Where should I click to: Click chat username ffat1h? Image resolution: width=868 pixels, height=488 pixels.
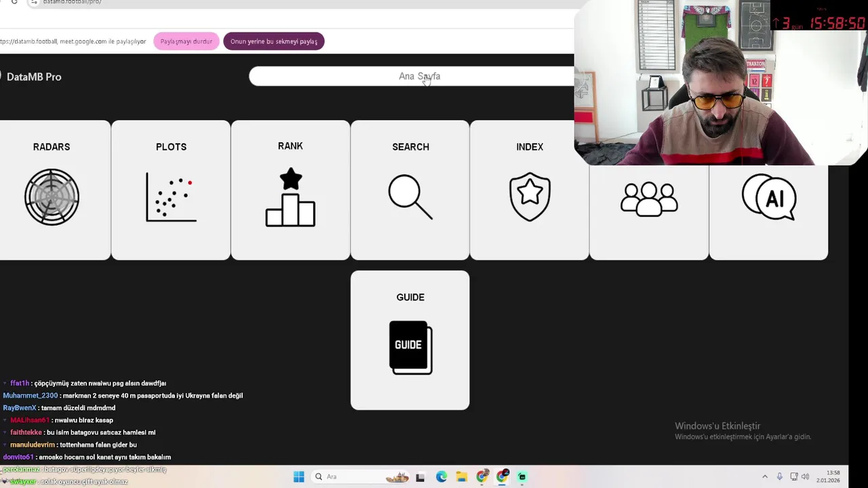tap(20, 384)
